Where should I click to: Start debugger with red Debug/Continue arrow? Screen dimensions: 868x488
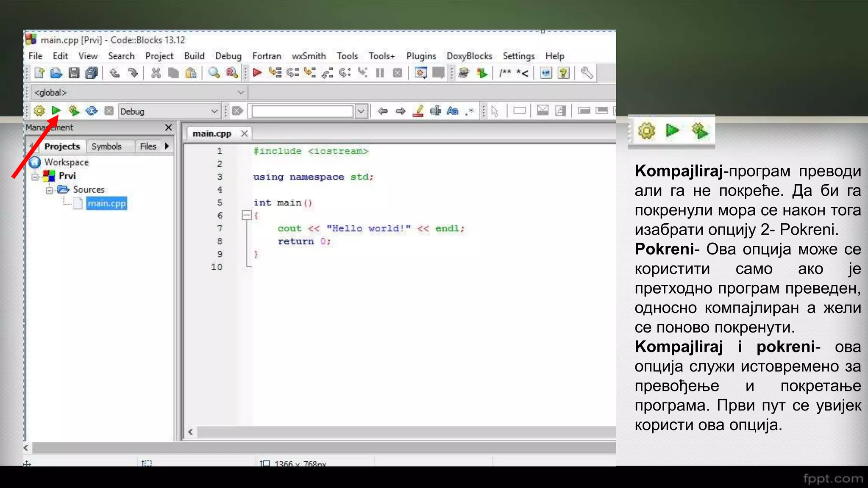coord(257,73)
